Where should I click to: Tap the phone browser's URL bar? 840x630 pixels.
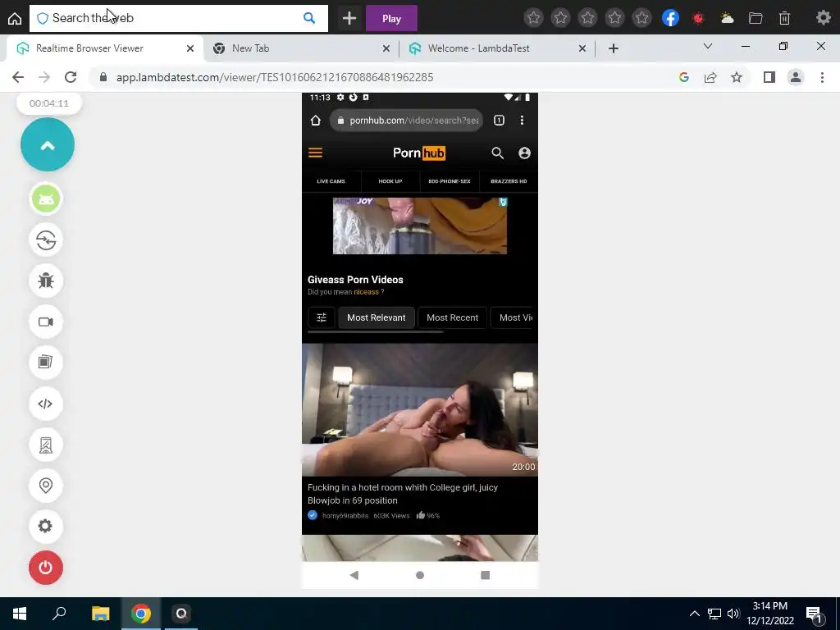[407, 121]
